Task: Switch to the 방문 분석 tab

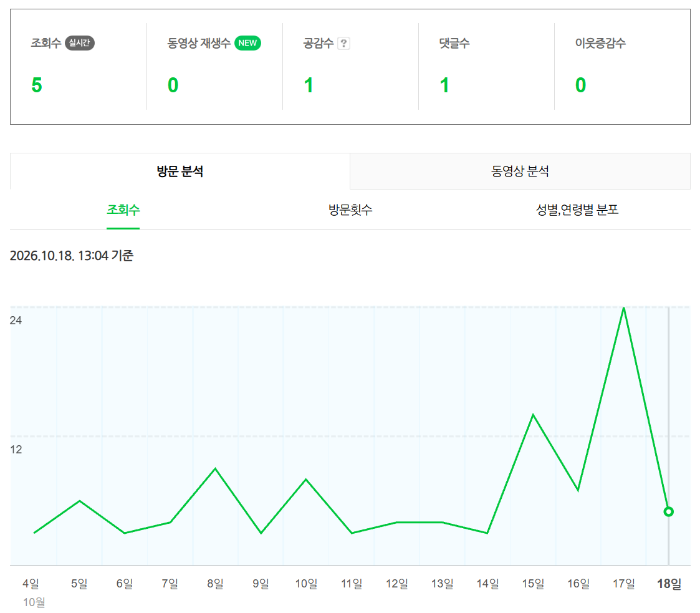Action: point(180,171)
